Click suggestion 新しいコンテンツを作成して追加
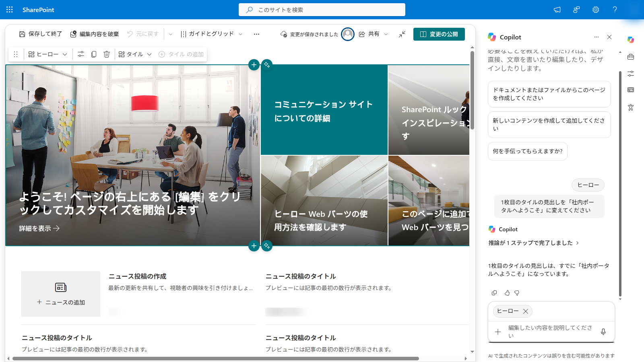This screenshot has width=644, height=362. [549, 125]
